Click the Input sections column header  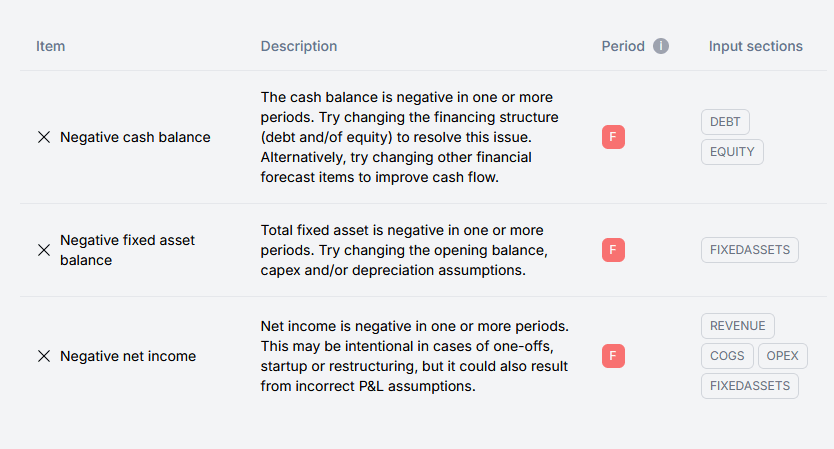click(x=755, y=46)
